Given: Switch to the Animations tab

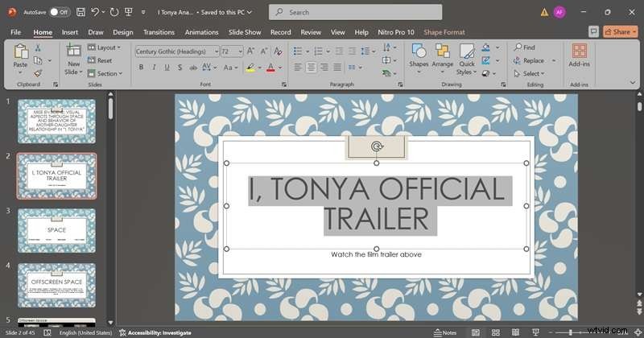Looking at the screenshot, I should pyautogui.click(x=201, y=32).
